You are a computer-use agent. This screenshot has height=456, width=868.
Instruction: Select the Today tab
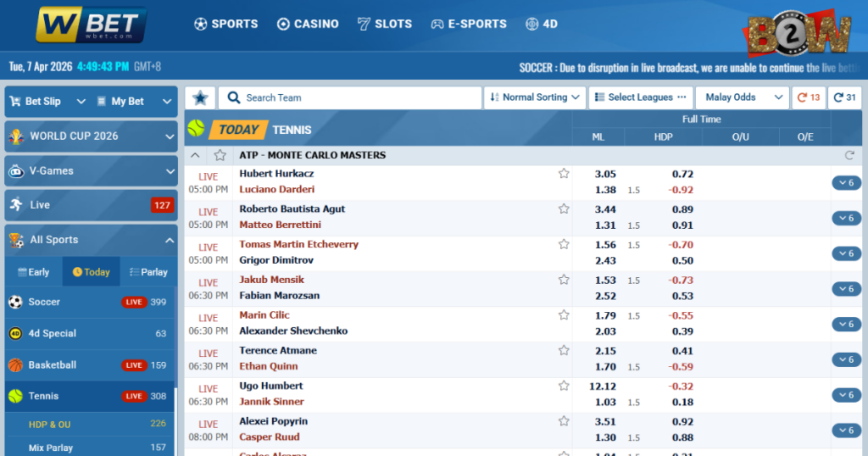click(x=92, y=272)
